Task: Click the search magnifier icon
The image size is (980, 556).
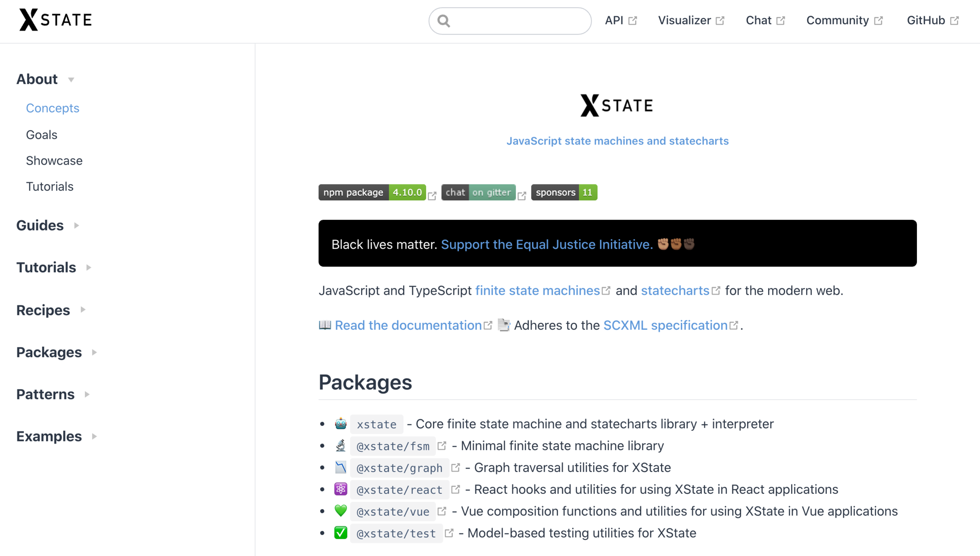Action: pos(443,21)
